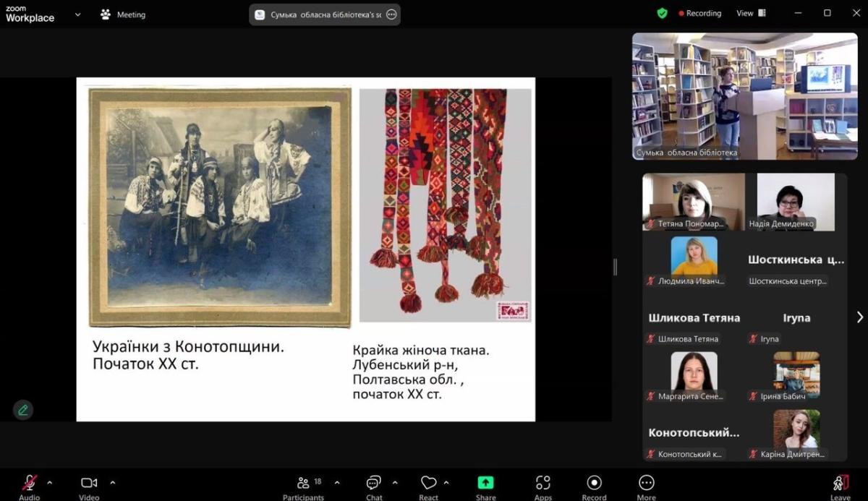The image size is (868, 501).
Task: Open the Participants panel
Action: [304, 484]
